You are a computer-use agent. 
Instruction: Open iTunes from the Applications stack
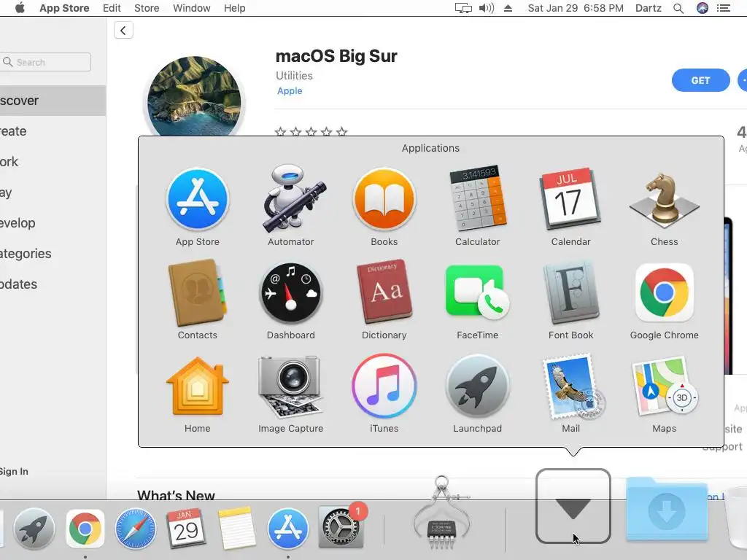tap(384, 386)
